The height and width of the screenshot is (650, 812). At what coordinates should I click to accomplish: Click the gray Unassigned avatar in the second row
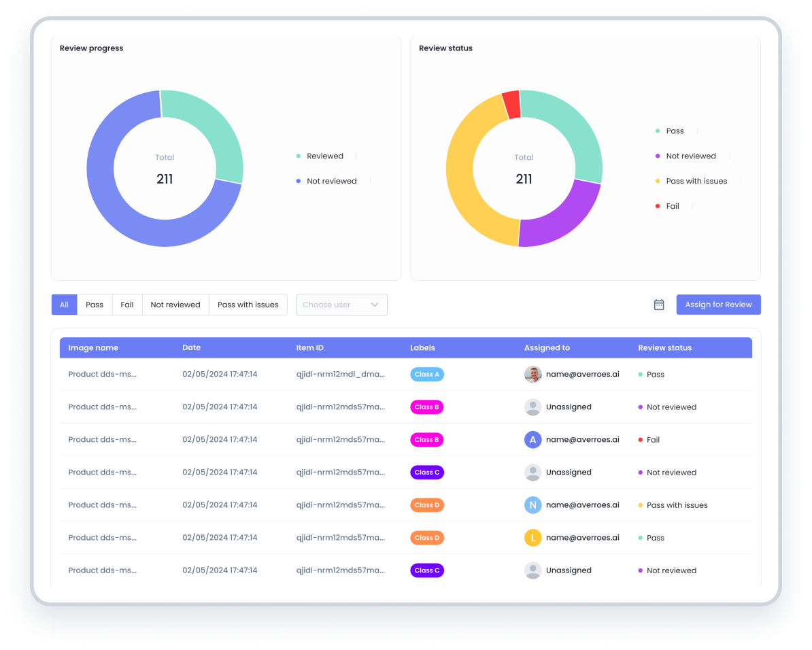click(x=532, y=407)
